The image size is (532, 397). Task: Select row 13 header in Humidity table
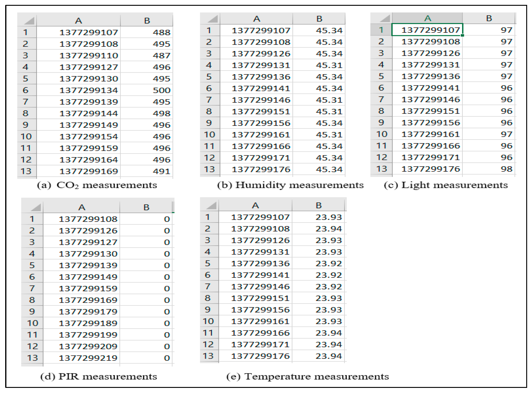209,169
